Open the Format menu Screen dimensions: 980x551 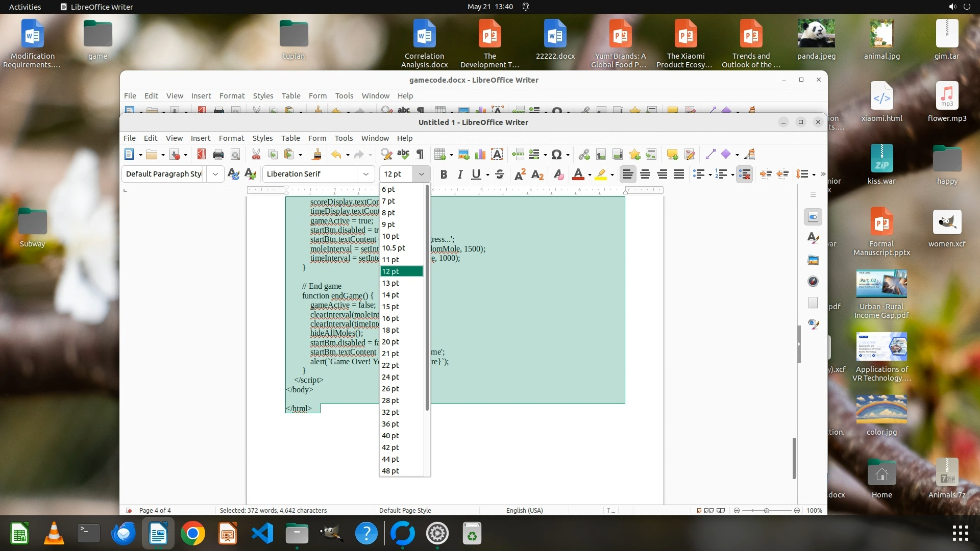pos(231,138)
